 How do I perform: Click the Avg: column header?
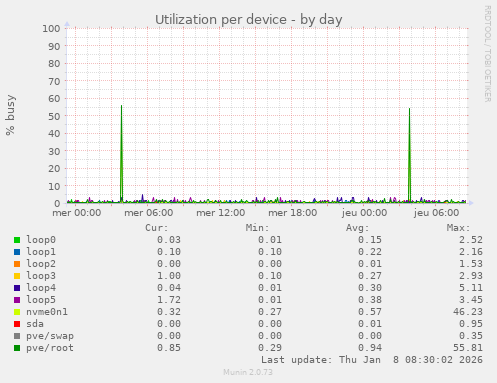(x=358, y=228)
